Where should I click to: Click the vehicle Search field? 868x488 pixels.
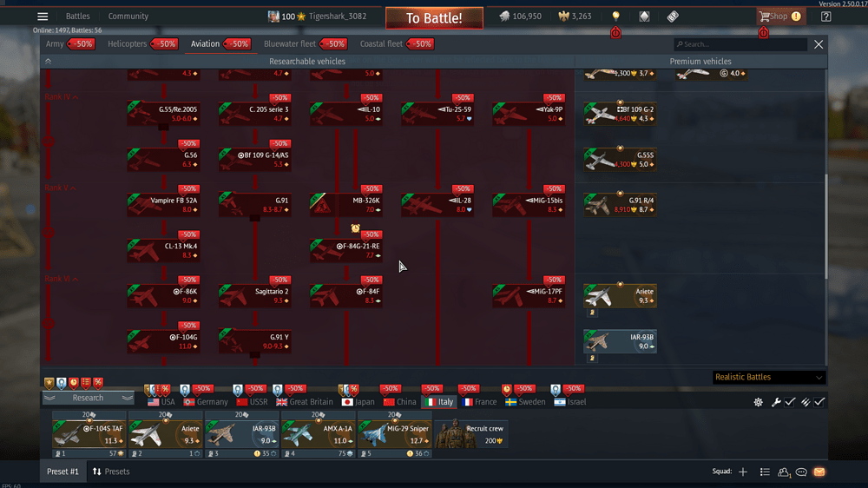(x=740, y=44)
